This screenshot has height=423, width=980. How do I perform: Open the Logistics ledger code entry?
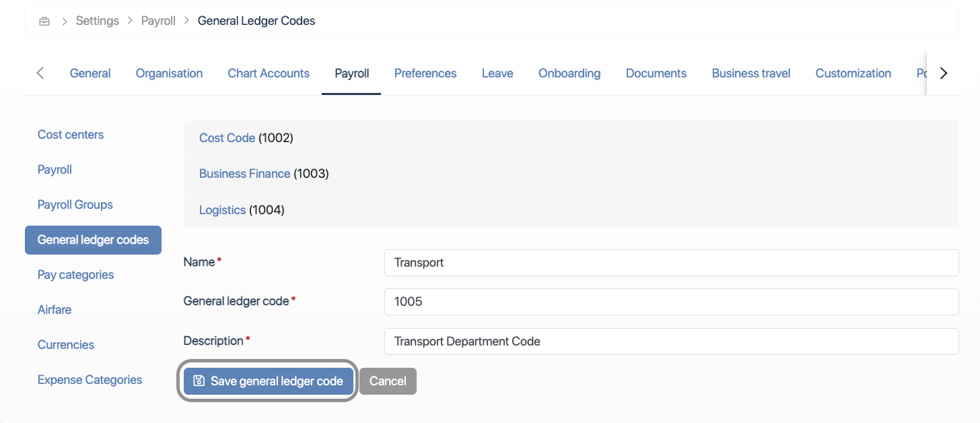coord(222,210)
